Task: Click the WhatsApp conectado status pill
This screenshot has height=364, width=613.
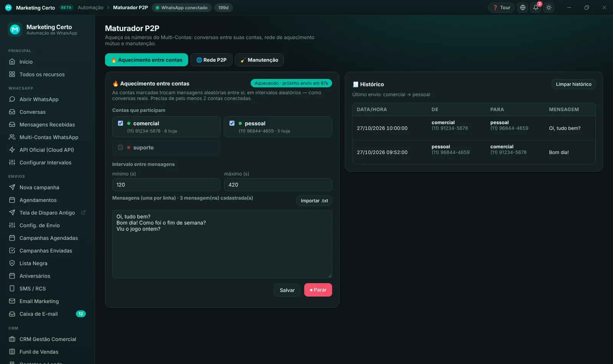Action: click(182, 8)
